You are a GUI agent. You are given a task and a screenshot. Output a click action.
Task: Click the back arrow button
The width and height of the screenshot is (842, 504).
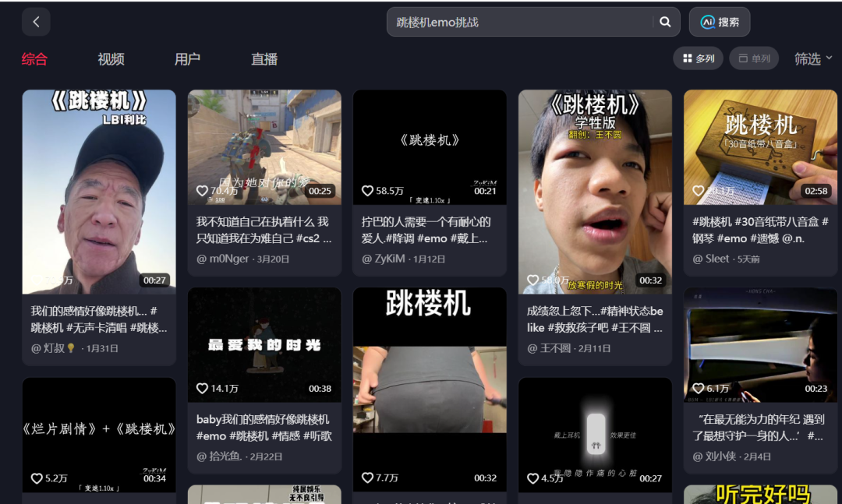(x=36, y=22)
